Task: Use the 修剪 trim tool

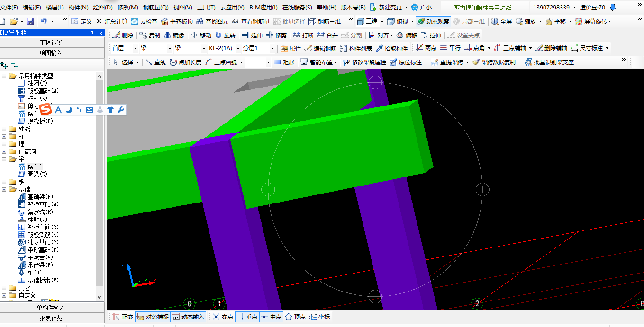Action: click(x=276, y=35)
